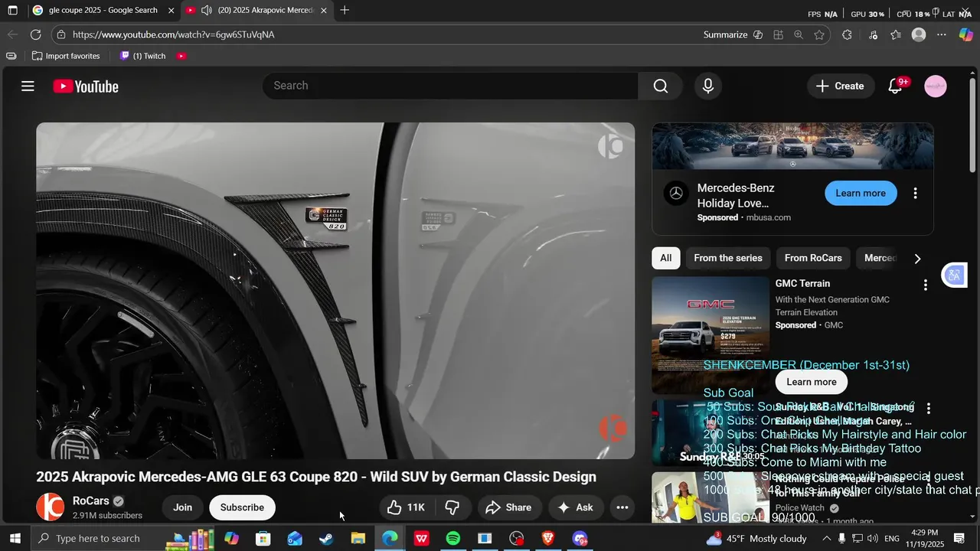Show hidden system tray icons chevron

(x=826, y=539)
